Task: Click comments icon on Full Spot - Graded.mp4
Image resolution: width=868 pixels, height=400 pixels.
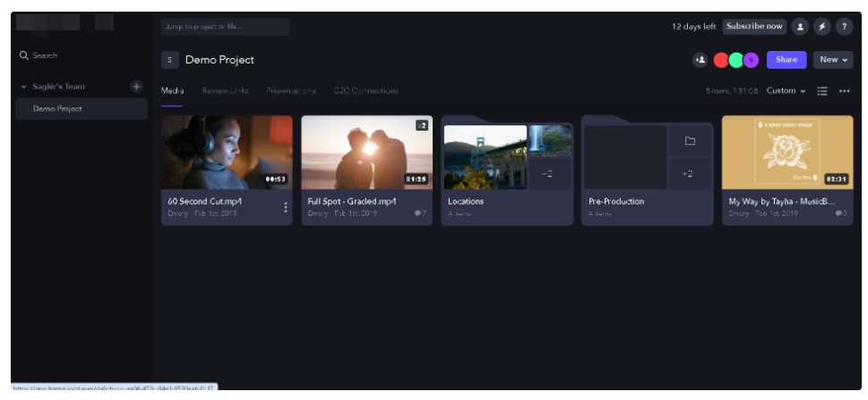Action: click(x=419, y=214)
